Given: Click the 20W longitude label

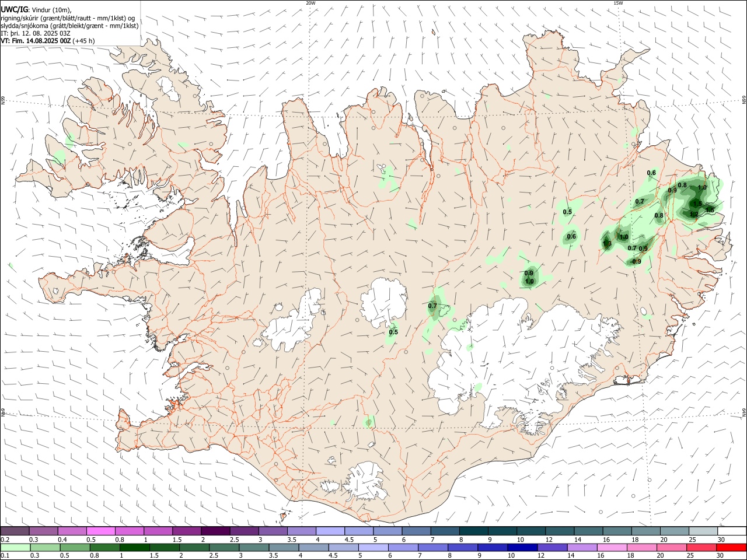Looking at the screenshot, I should point(310,3).
